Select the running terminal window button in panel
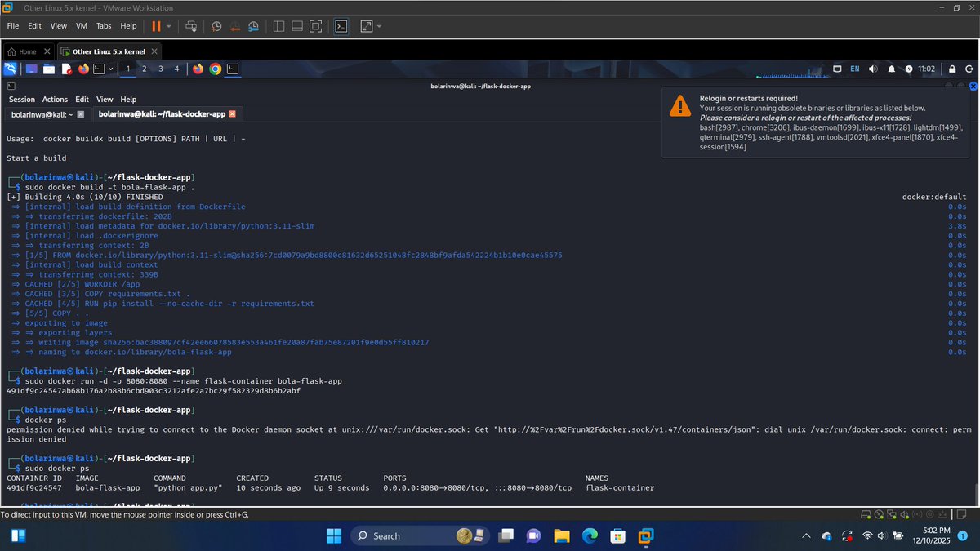The height and width of the screenshot is (551, 980). pyautogui.click(x=233, y=69)
